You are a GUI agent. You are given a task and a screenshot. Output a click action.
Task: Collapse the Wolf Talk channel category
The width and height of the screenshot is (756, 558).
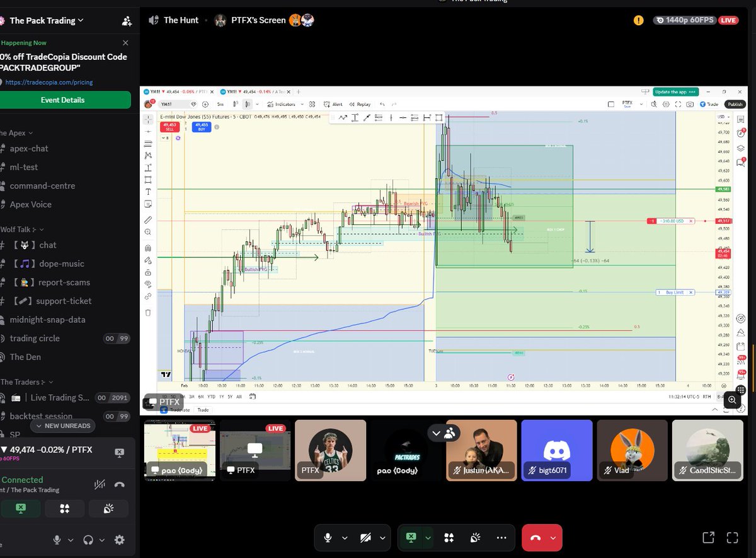[23, 230]
